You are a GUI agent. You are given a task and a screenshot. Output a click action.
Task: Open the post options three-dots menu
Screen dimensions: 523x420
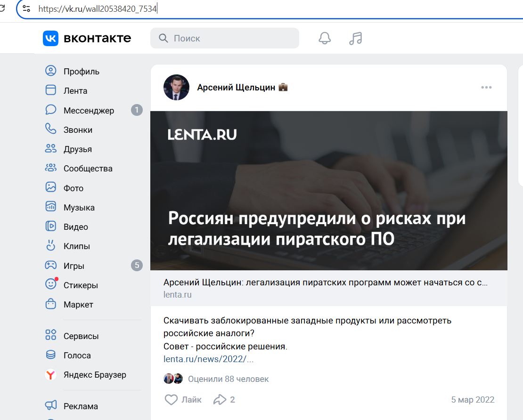point(486,87)
